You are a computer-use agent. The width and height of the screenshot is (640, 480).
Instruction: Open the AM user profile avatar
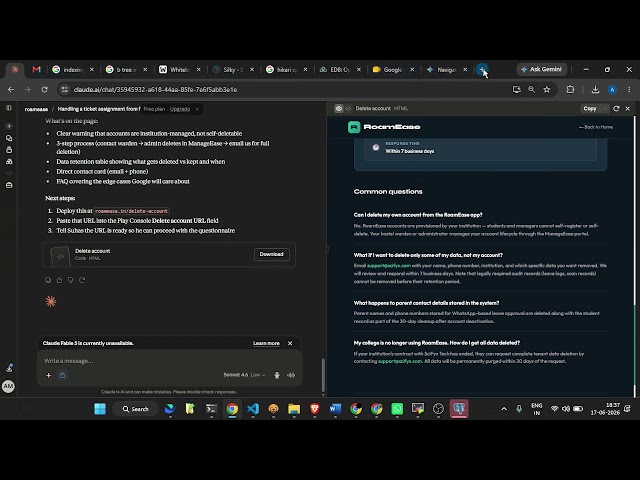pos(8,386)
